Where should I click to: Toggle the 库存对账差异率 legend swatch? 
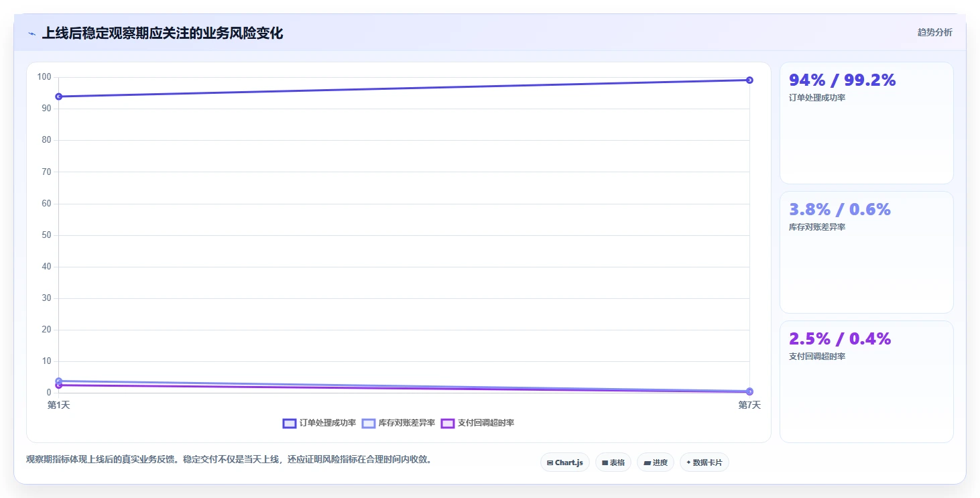tap(369, 423)
